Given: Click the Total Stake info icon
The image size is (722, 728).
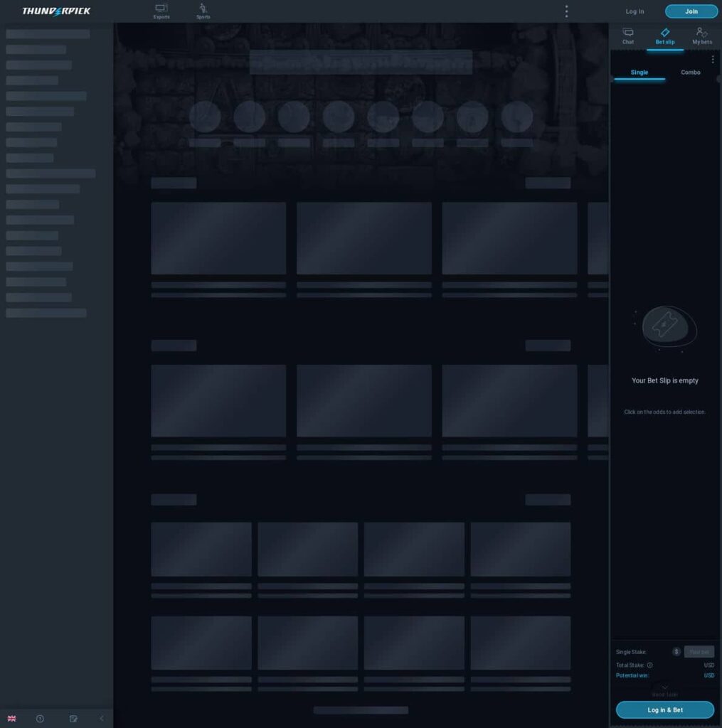Looking at the screenshot, I should click(x=650, y=665).
